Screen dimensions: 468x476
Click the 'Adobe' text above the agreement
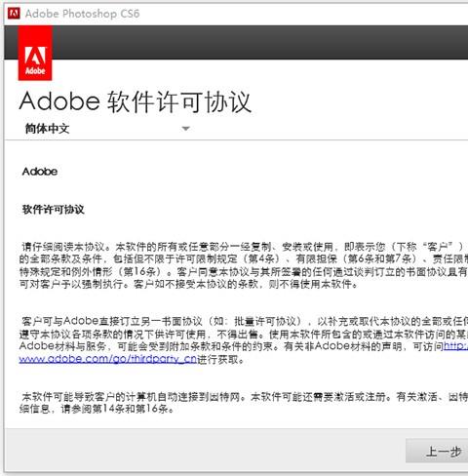40,172
